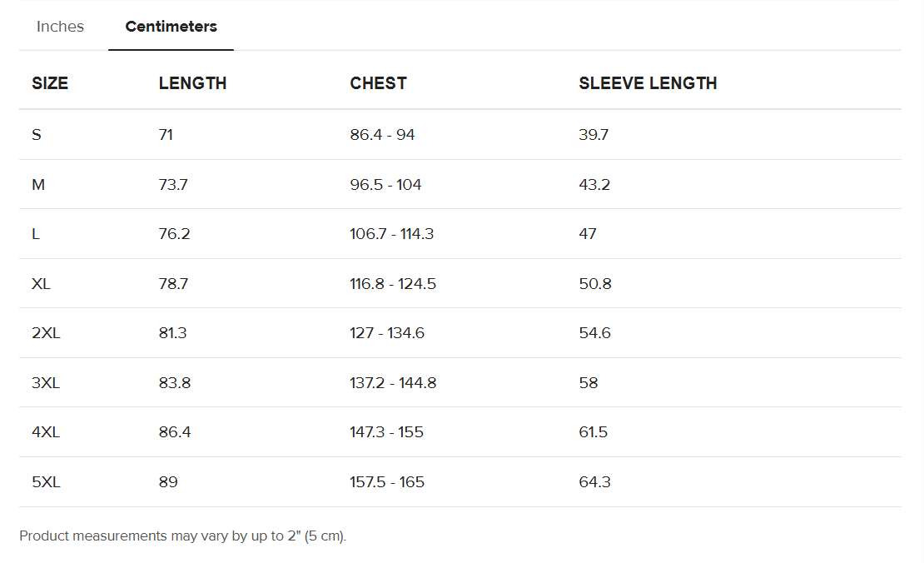Click the 3XL size label

(x=46, y=383)
